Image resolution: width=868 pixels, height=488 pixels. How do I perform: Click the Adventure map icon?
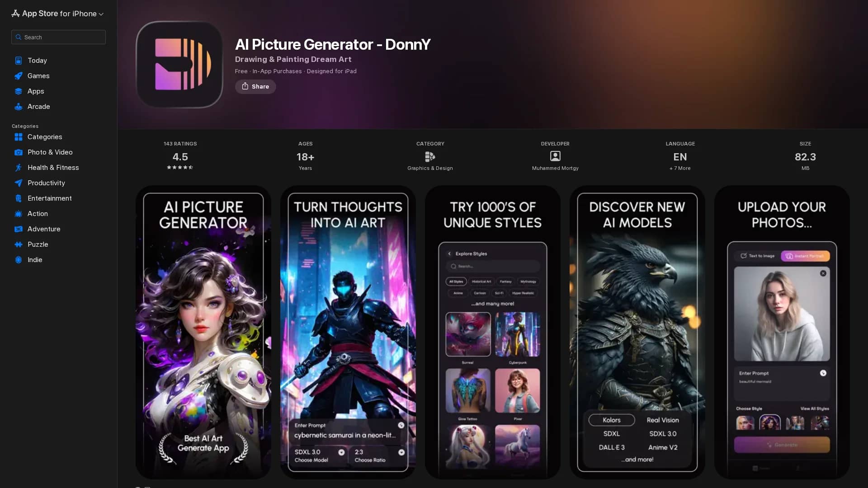click(x=19, y=229)
